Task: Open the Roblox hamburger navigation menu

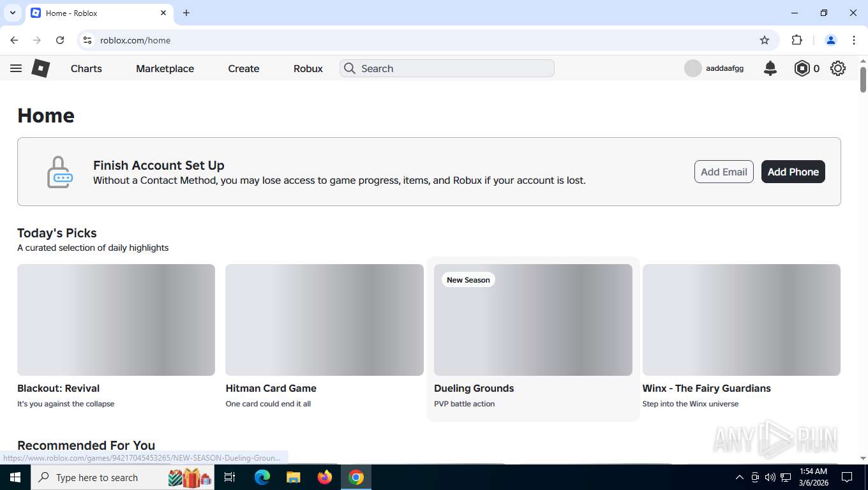Action: coord(16,68)
